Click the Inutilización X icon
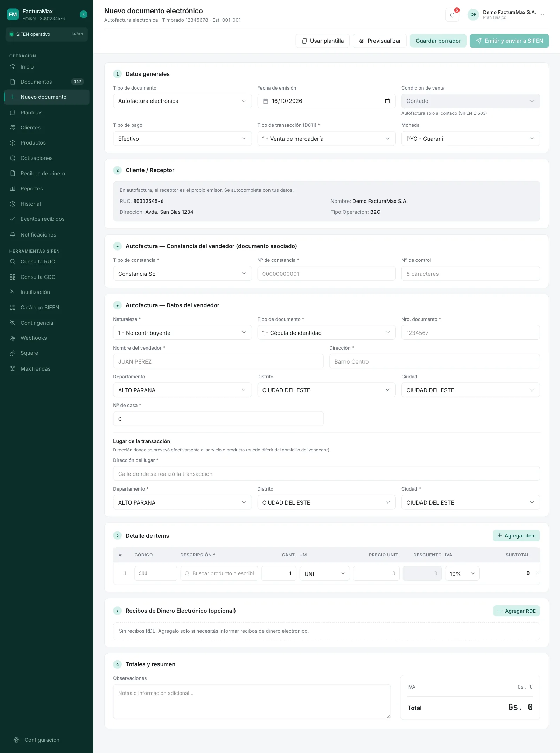Image resolution: width=560 pixels, height=753 pixels. click(13, 292)
